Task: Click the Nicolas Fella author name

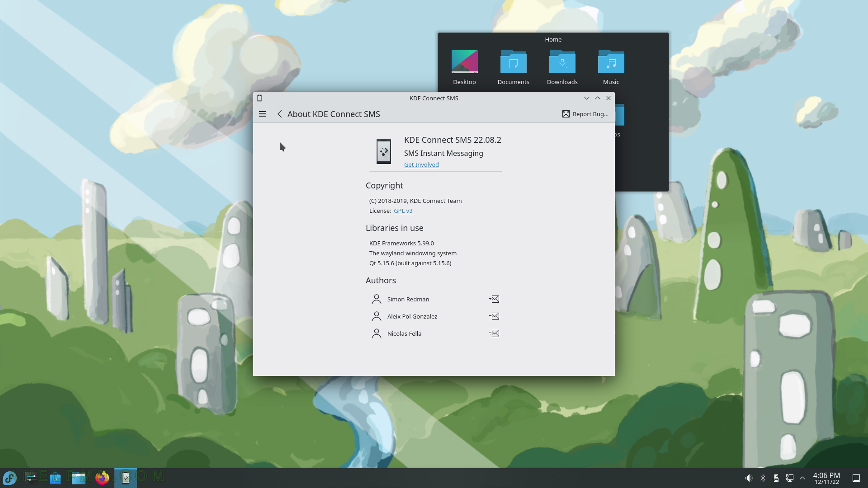Action: 404,333
